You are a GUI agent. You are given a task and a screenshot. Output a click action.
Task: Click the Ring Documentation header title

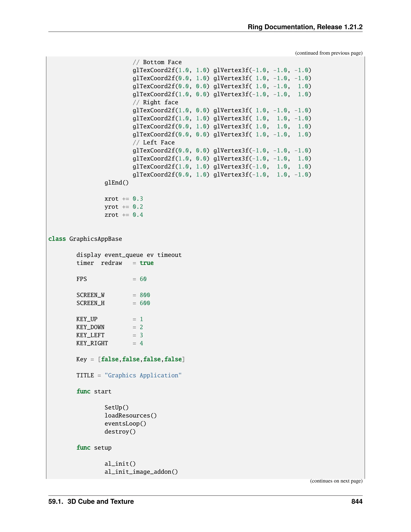coord(305,27)
